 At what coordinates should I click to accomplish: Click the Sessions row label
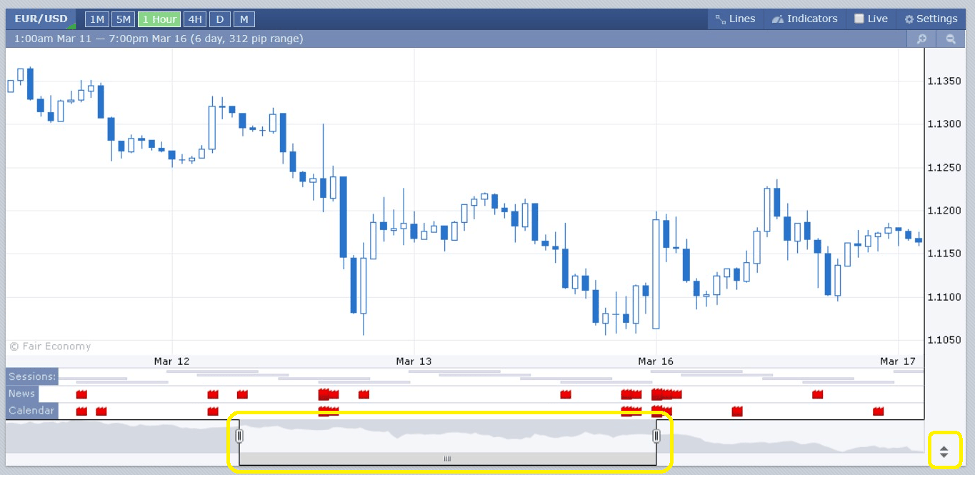[32, 377]
